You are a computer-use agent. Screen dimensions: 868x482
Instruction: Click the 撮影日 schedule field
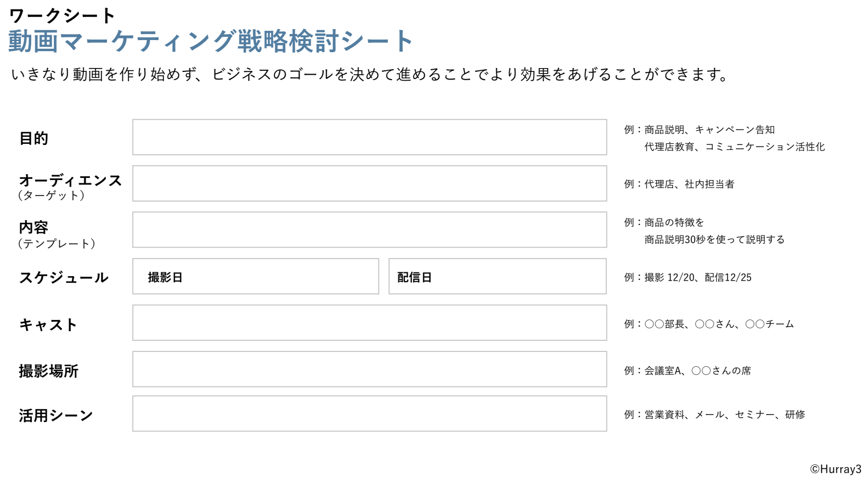tap(256, 277)
